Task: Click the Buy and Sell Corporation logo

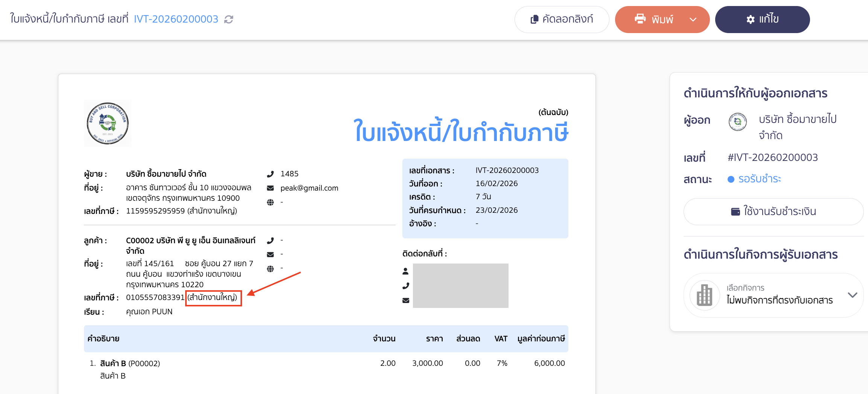Action: [x=107, y=123]
